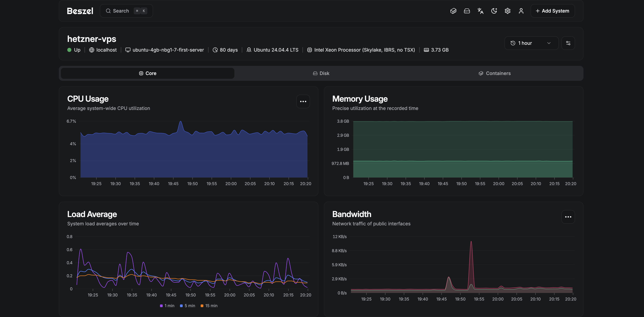Click the CPU Usage chart title
The height and width of the screenshot is (317, 644).
coord(88,99)
